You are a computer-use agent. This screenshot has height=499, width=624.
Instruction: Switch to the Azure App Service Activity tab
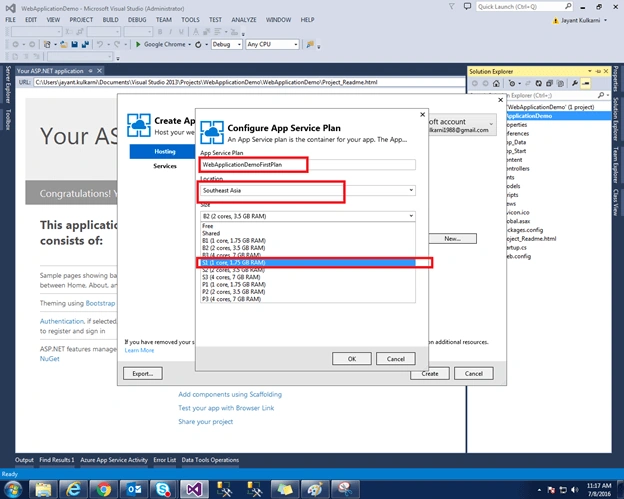(114, 460)
